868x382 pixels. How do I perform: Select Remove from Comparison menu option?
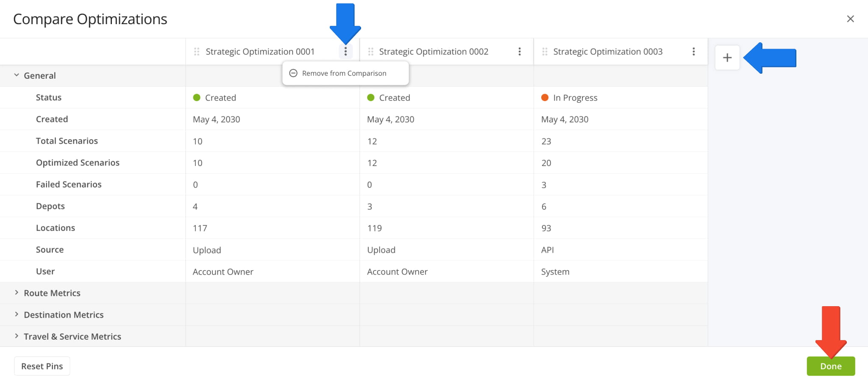(344, 73)
